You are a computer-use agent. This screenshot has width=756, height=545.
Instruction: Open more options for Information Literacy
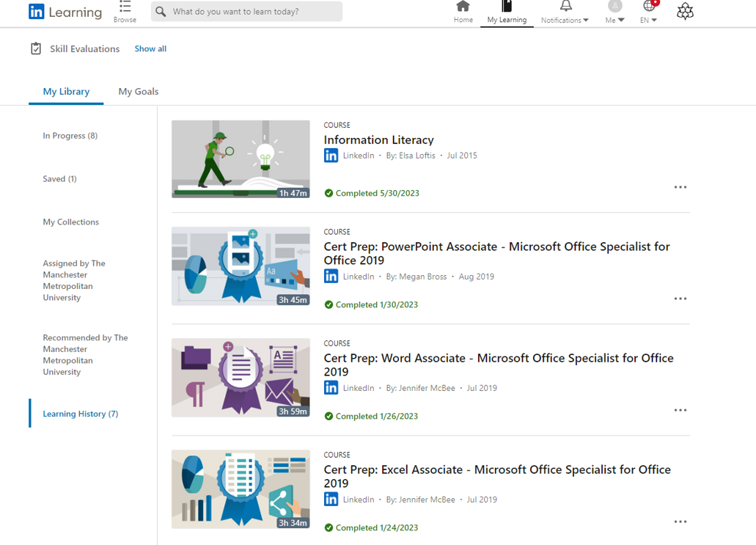(680, 187)
